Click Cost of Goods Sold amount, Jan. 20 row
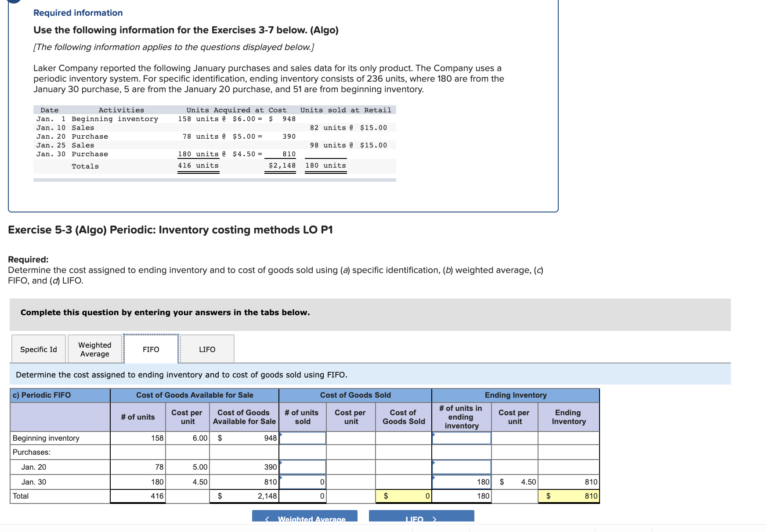The width and height of the screenshot is (766, 532). click(404, 467)
